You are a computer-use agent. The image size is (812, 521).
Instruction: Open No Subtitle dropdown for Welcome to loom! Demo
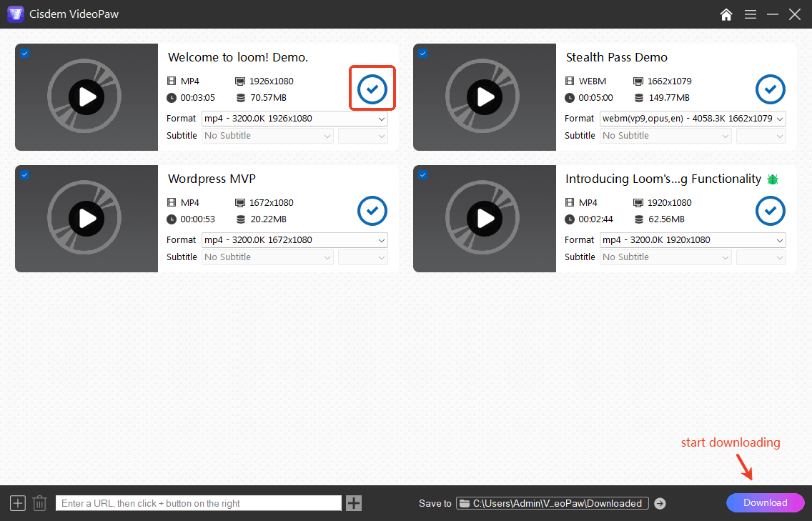tap(268, 136)
